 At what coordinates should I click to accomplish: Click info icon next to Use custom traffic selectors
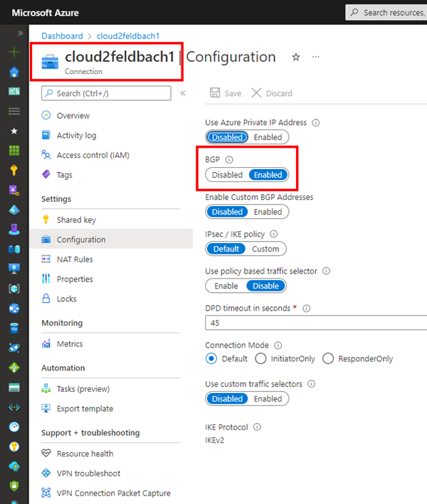[x=311, y=384]
